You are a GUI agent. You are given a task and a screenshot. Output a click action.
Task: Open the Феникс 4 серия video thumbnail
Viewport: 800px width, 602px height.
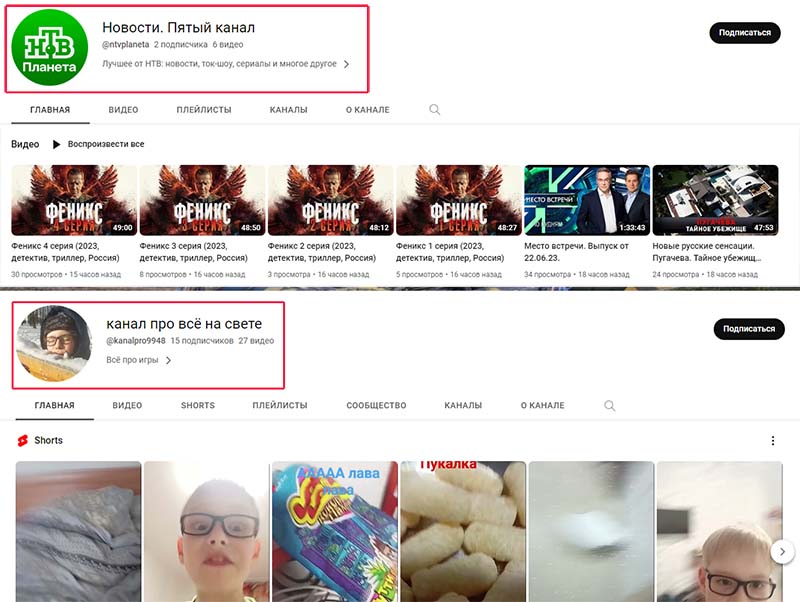74,200
